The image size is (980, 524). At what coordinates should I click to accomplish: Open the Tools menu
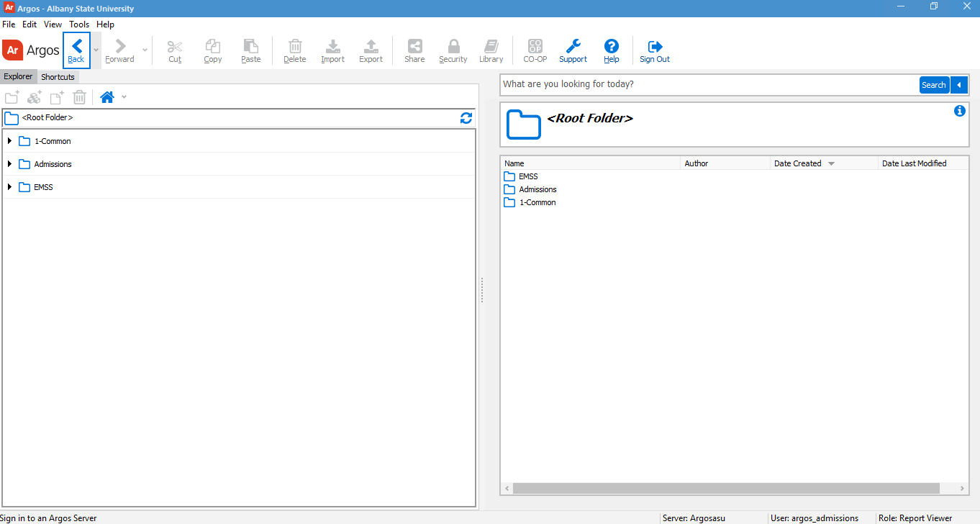[x=79, y=24]
